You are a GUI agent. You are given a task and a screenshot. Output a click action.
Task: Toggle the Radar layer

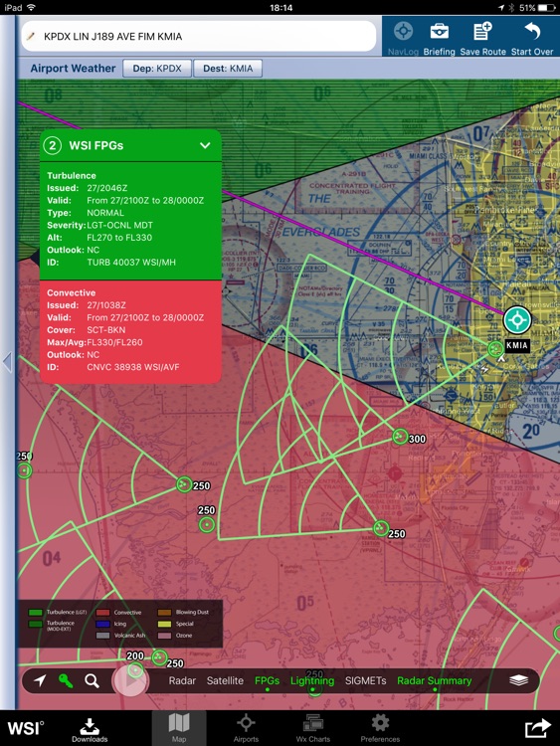pyautogui.click(x=182, y=680)
